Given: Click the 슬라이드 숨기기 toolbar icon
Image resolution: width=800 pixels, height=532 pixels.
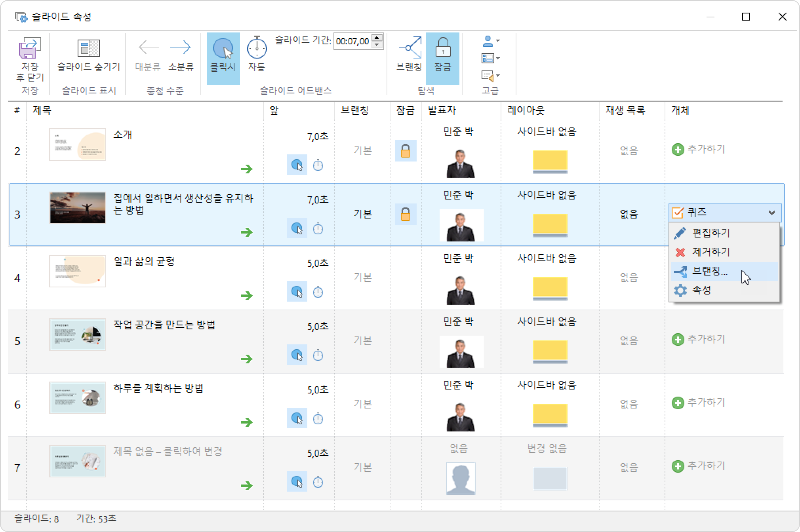Looking at the screenshot, I should [88, 48].
